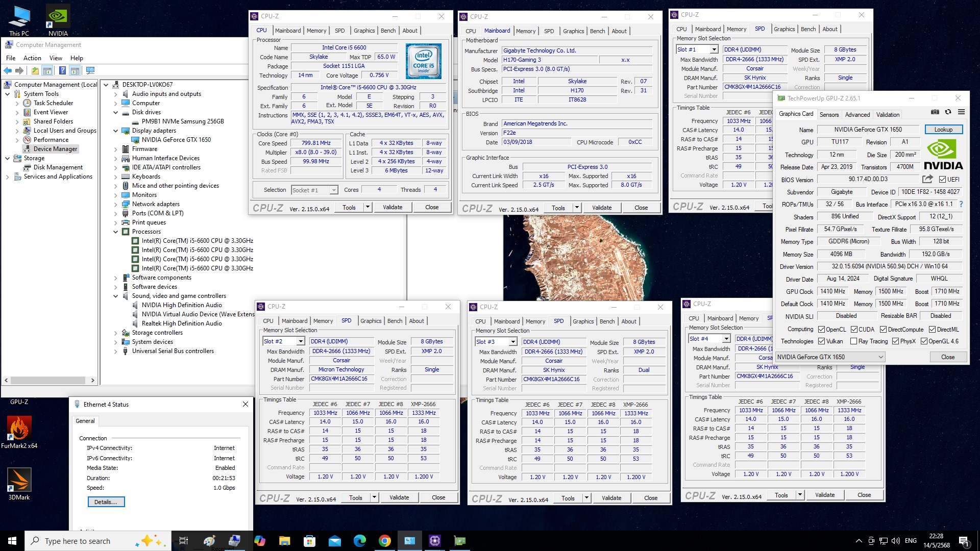Take a GPU-Z screenshot with the camera icon
The width and height of the screenshot is (980, 551).
click(x=935, y=112)
